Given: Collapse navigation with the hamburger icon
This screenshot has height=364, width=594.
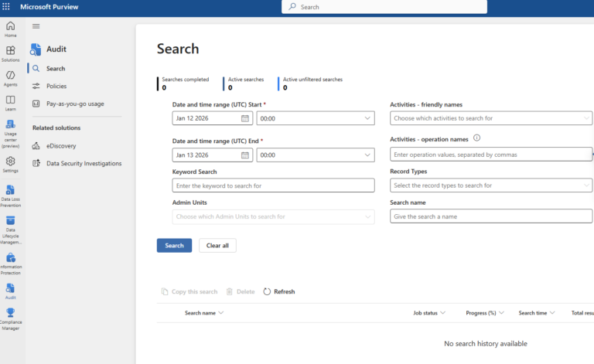Looking at the screenshot, I should pyautogui.click(x=36, y=26).
